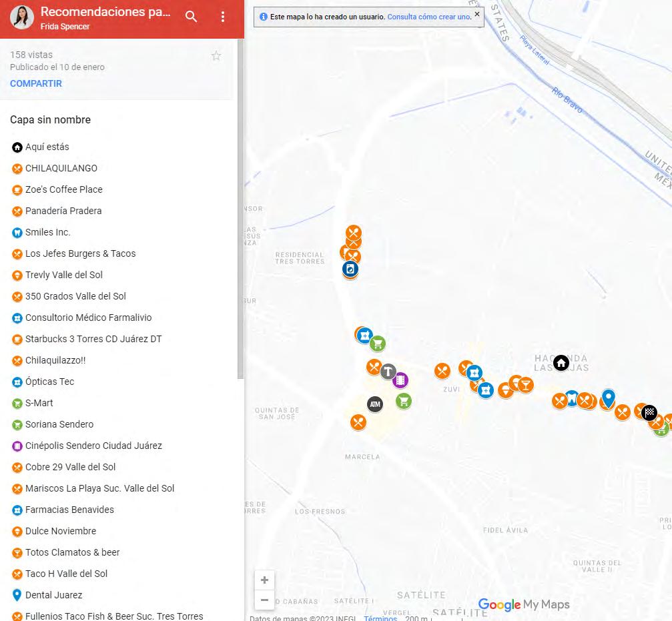The height and width of the screenshot is (621, 672).
Task: Open the Trevly Valle del Sol entry
Action: tap(64, 275)
